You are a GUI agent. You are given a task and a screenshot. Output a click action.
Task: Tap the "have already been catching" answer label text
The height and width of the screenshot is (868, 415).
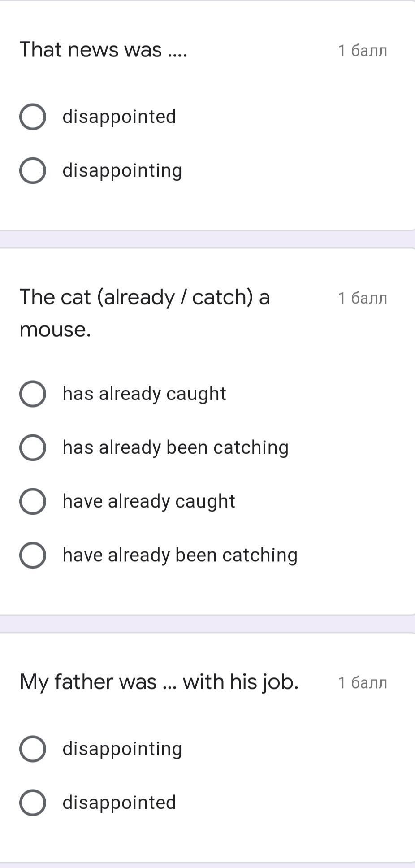tap(180, 555)
